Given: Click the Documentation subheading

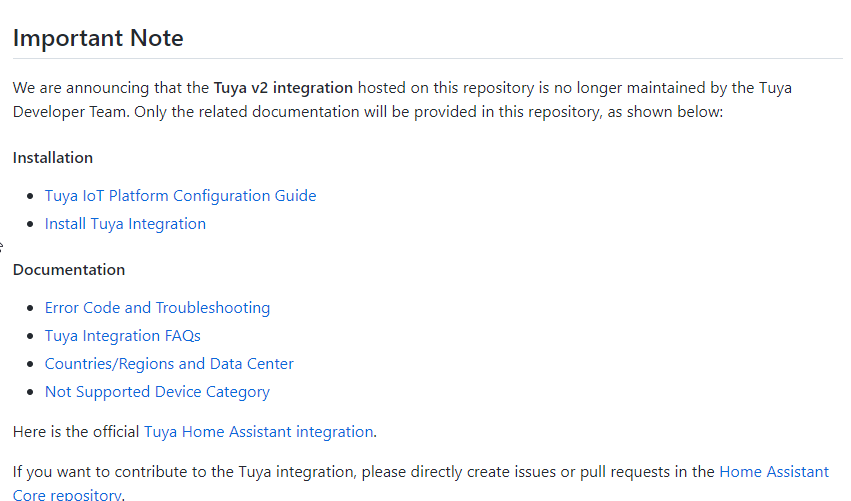Looking at the screenshot, I should (69, 270).
